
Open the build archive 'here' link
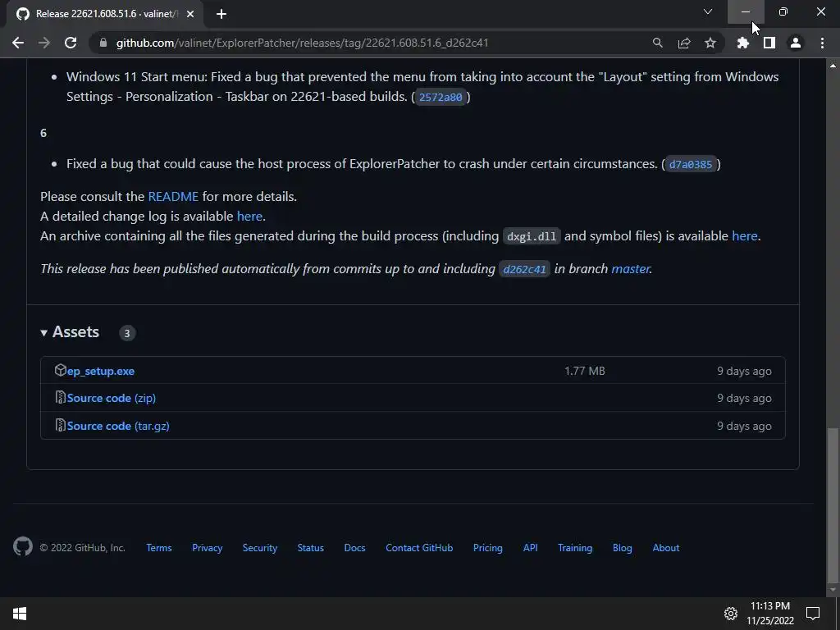click(745, 236)
